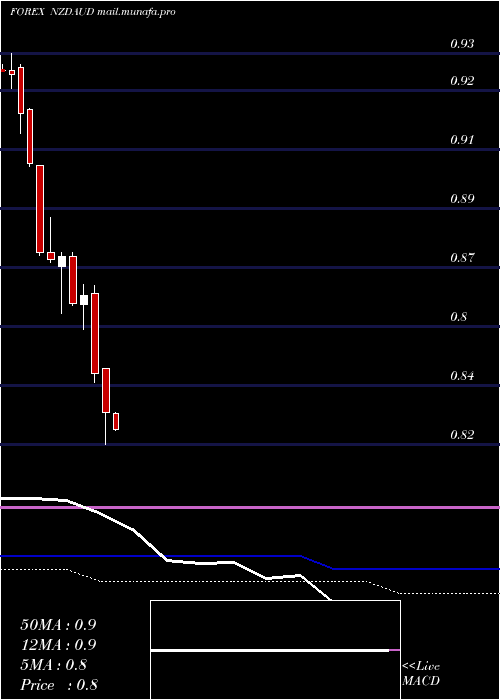Click the '<<Live MACD' label
Viewport: 500px width, 700px height.
click(421, 674)
